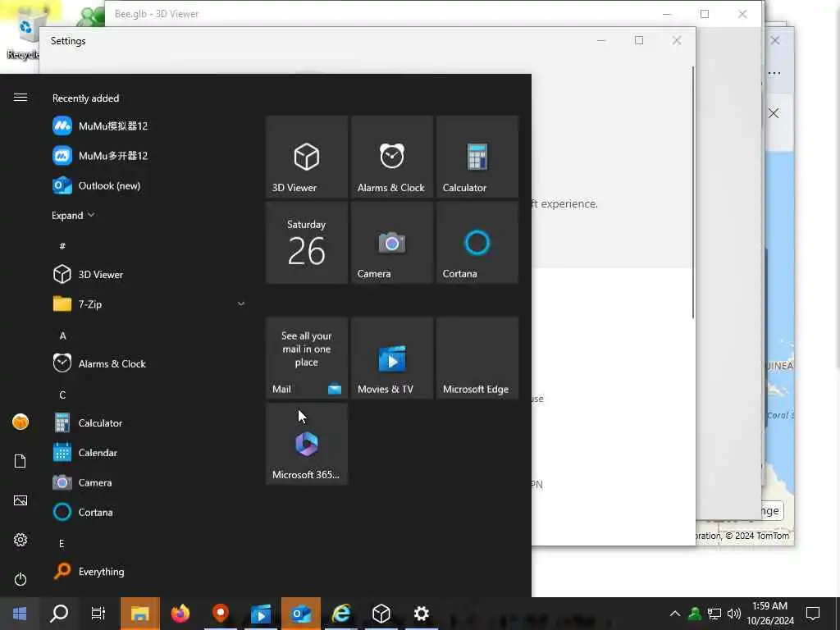Show hidden system tray icons
The height and width of the screenshot is (630, 840).
pyautogui.click(x=675, y=614)
